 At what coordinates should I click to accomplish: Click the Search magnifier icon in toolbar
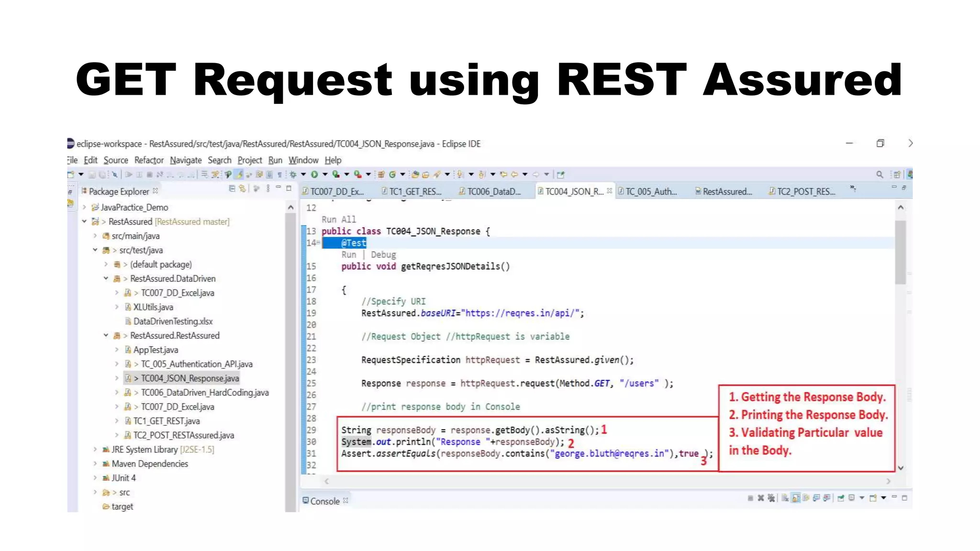[x=880, y=175]
